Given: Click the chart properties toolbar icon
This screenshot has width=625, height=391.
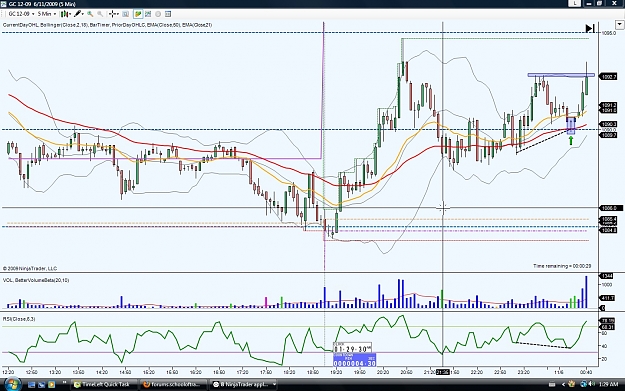Looking at the screenshot, I should coord(168,14).
